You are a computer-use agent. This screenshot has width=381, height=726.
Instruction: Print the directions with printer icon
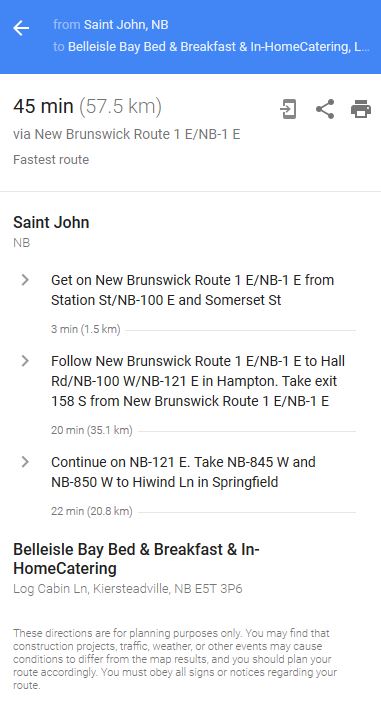(x=361, y=109)
